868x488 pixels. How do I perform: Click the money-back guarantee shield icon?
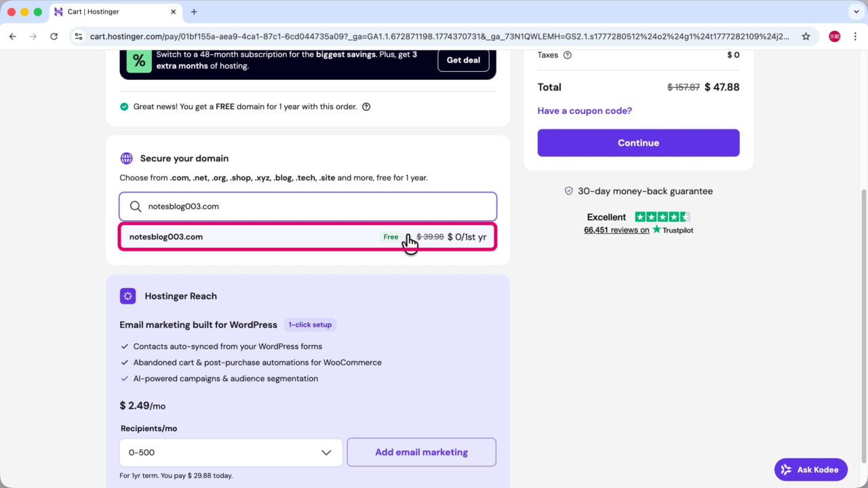[569, 191]
